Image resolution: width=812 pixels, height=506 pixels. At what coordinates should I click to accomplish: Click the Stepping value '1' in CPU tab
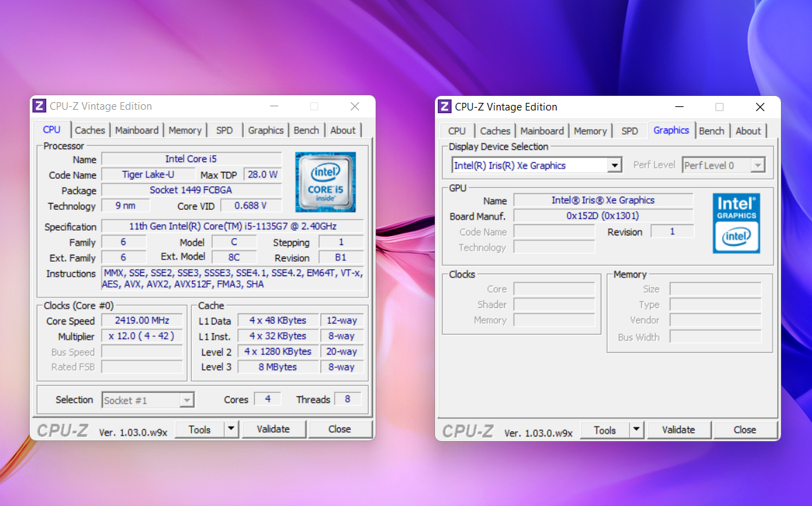tap(341, 242)
